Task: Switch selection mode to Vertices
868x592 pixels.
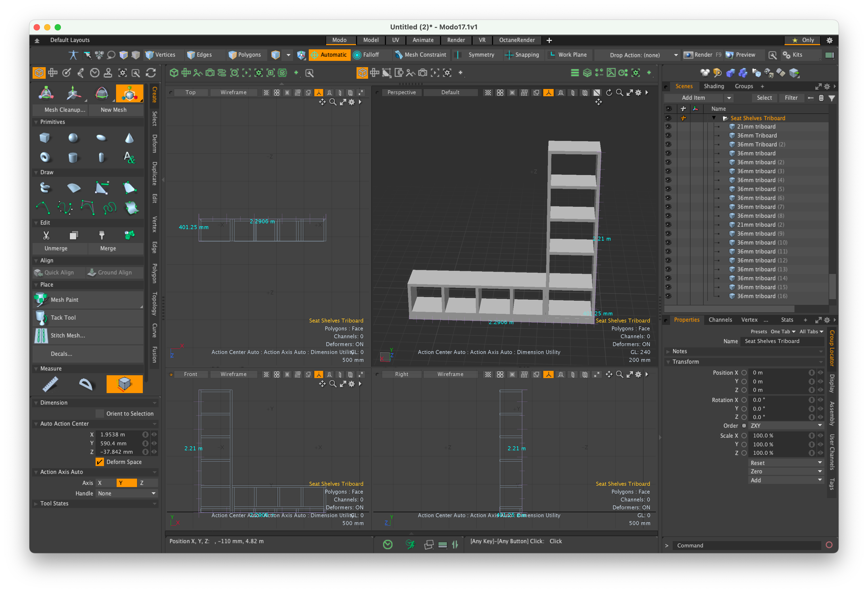Action: tap(161, 55)
